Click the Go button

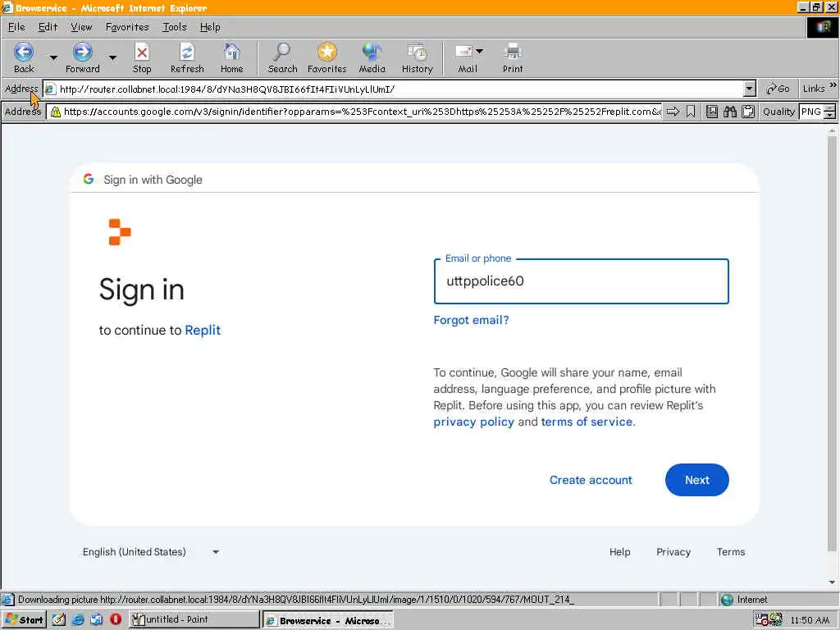778,89
